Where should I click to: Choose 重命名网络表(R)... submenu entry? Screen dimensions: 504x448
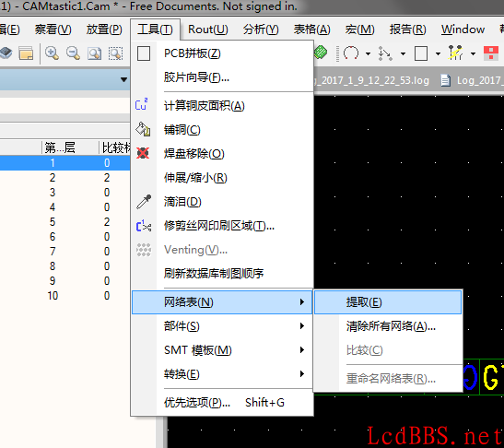pyautogui.click(x=388, y=379)
